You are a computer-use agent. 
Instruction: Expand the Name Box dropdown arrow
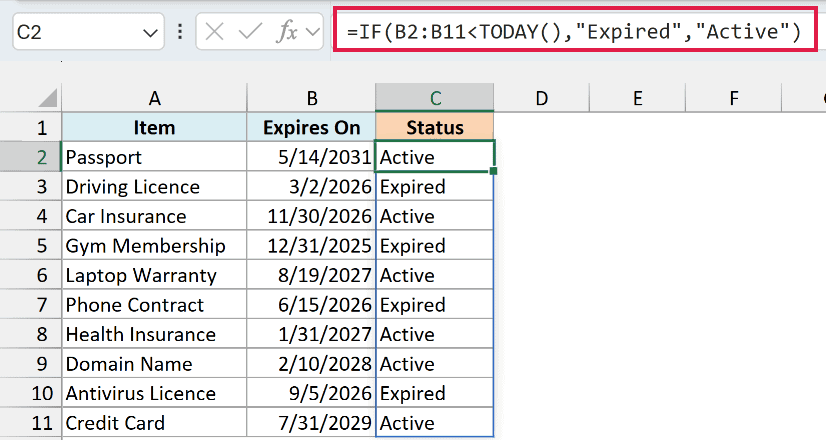pyautogui.click(x=150, y=33)
